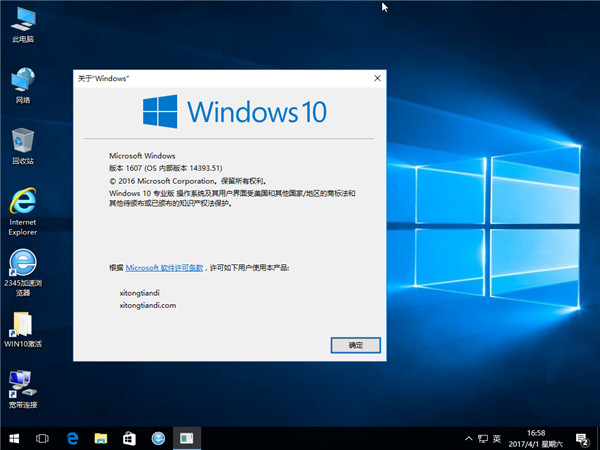Viewport: 600px width, 450px height.
Task: Open Task View on the taskbar
Action: 42,439
